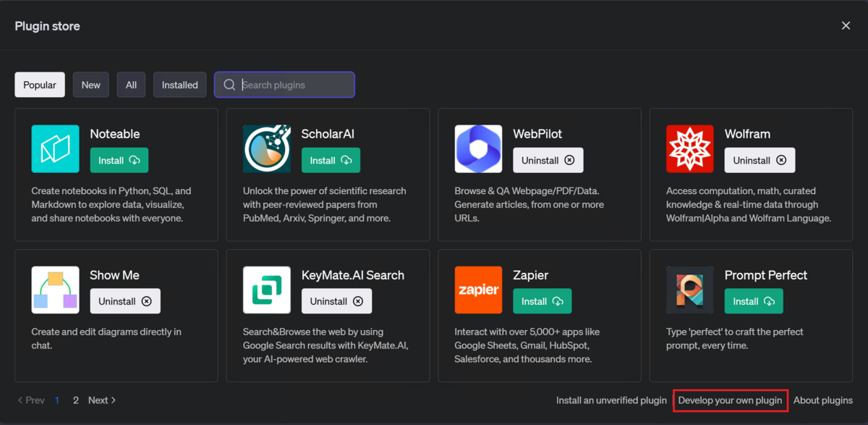868x425 pixels.
Task: Select the New filter tab
Action: (x=91, y=85)
